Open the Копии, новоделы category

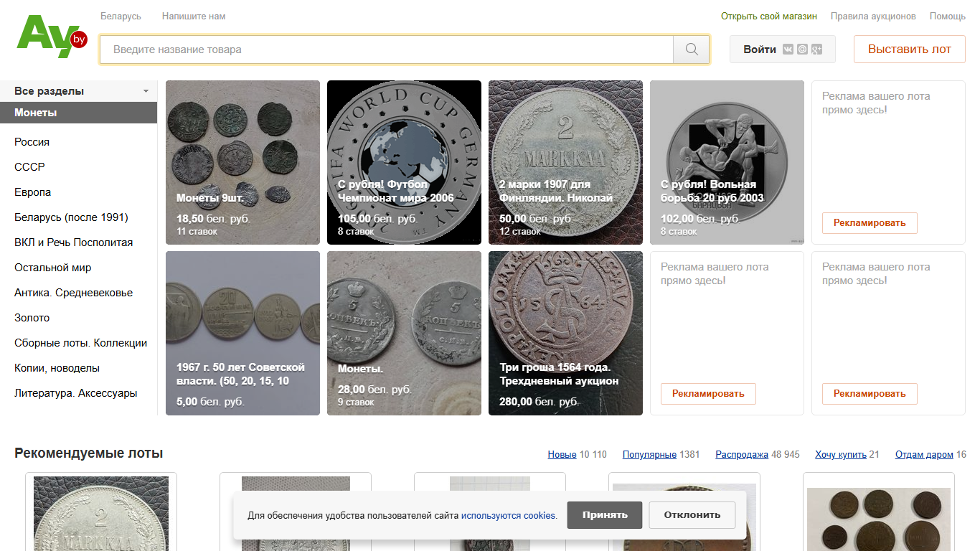pyautogui.click(x=57, y=368)
